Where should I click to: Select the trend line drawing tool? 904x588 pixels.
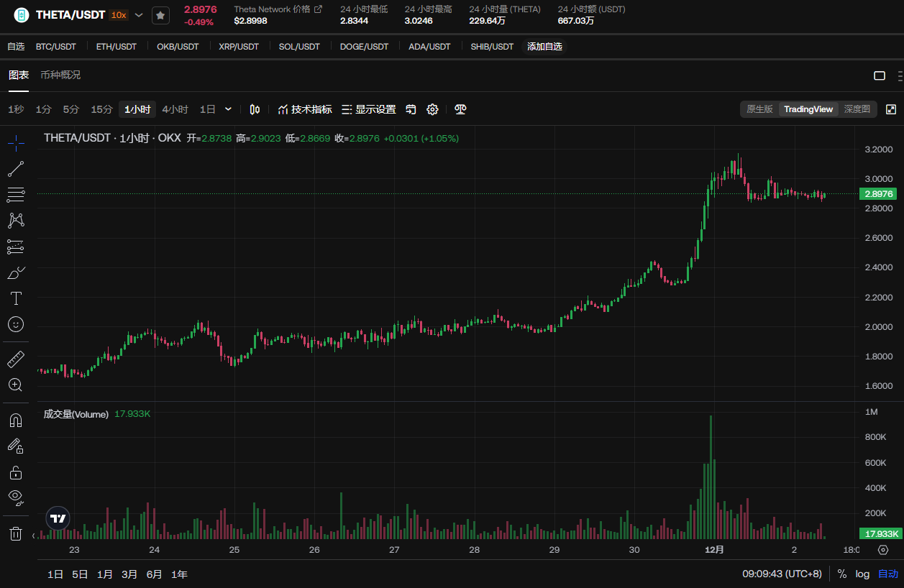[x=16, y=169]
